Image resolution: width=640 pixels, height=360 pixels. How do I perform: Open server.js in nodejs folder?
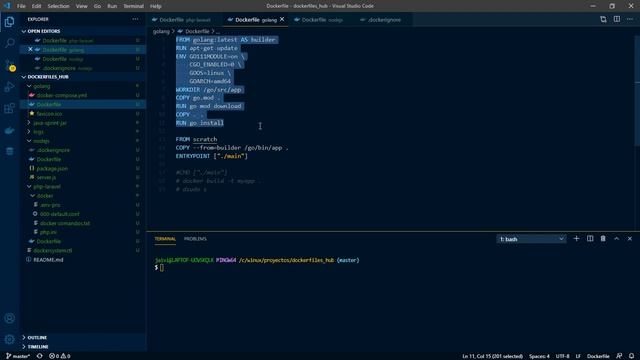pyautogui.click(x=46, y=177)
